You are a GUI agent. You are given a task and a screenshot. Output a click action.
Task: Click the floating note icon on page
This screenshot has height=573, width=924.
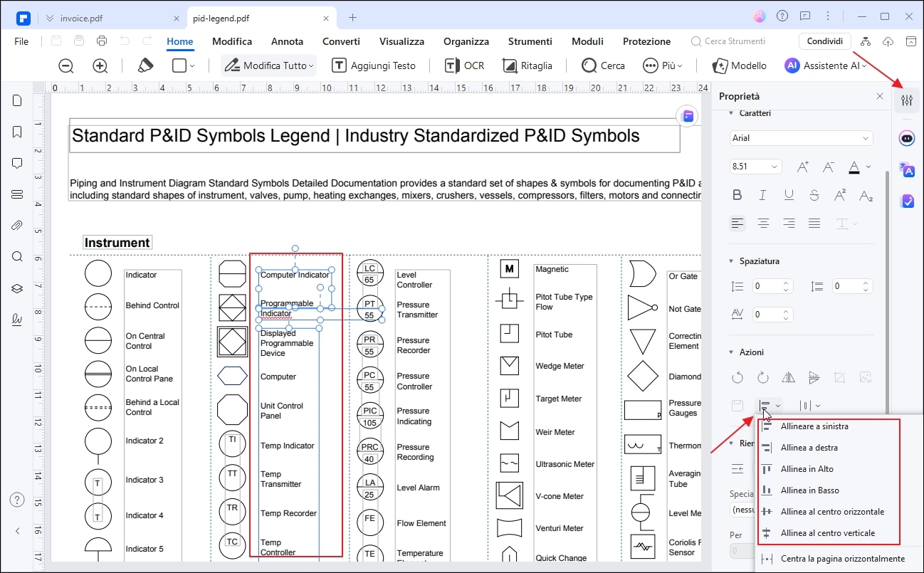point(687,117)
